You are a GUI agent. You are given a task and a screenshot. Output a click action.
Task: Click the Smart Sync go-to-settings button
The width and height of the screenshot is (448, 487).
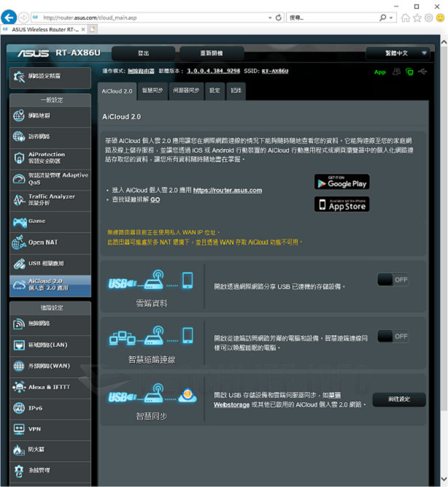[x=399, y=399]
